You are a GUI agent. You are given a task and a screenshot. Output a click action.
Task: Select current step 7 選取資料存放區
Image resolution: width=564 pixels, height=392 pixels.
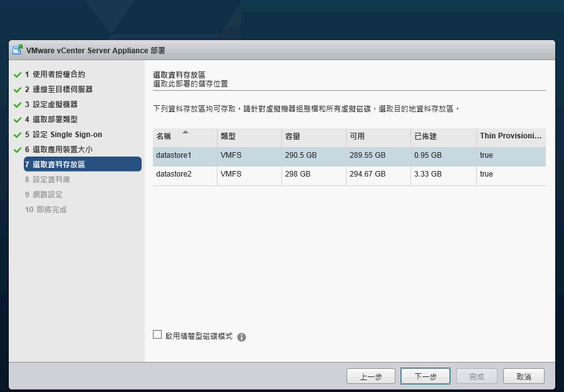tap(83, 164)
